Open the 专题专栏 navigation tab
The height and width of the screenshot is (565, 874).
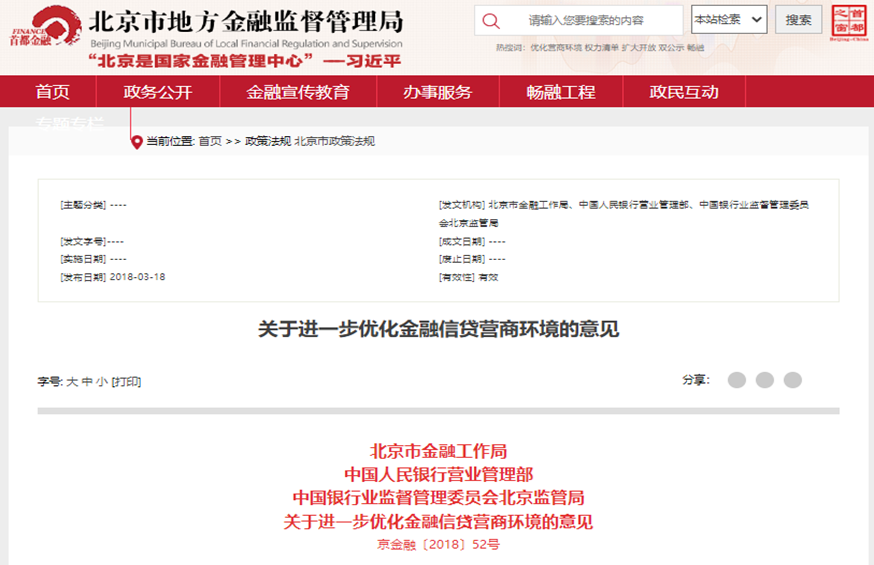pos(70,123)
